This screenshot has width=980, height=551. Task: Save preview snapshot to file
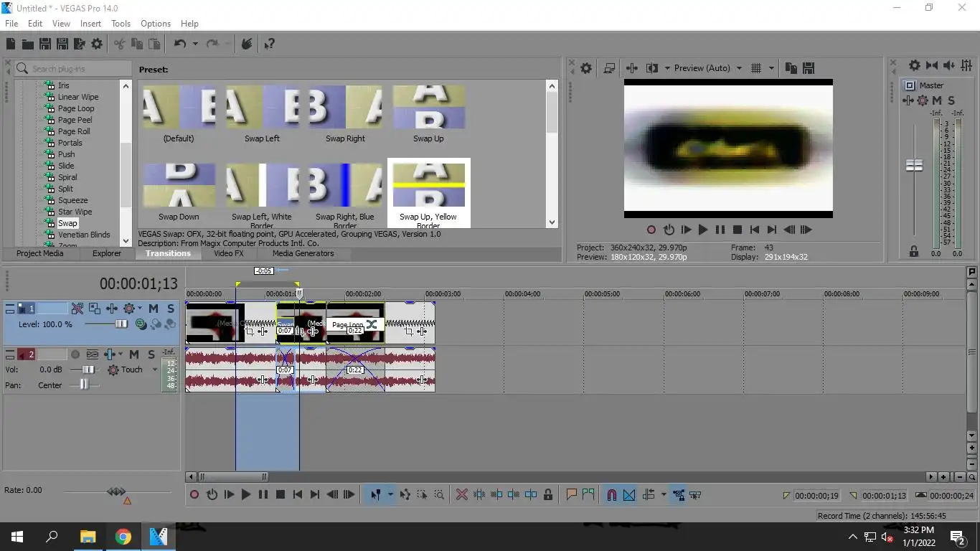(809, 68)
